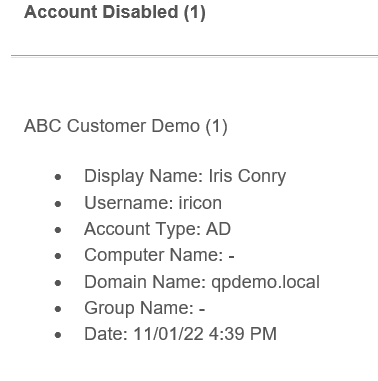Click the "Account Disabled (1)" heading
The image size is (378, 381).
115,12
